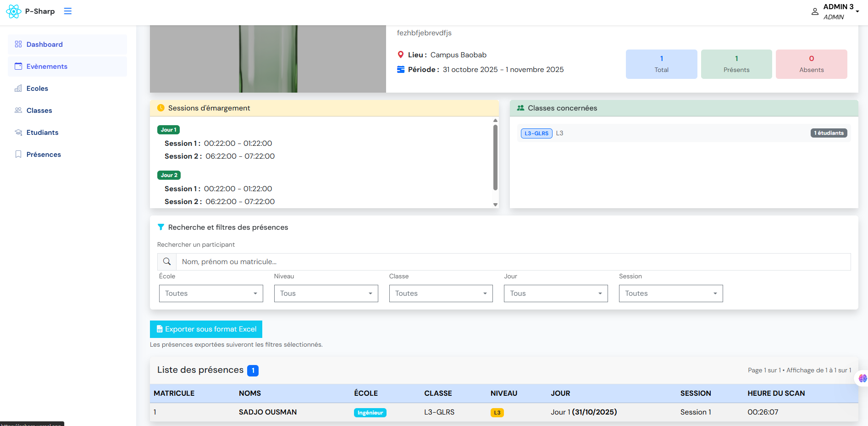Open Ecoles sidebar menu item
Screen dimensions: 868x426
pos(67,89)
